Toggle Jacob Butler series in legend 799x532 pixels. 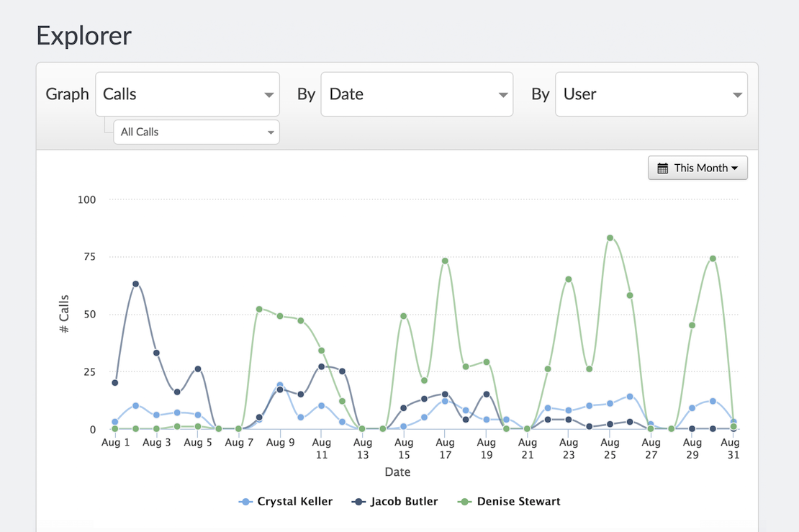click(394, 502)
